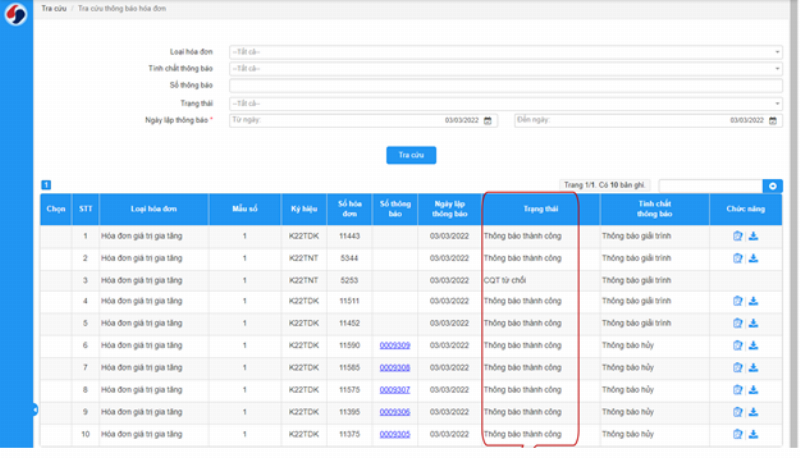Click the Mẫu số column header

coord(245,209)
